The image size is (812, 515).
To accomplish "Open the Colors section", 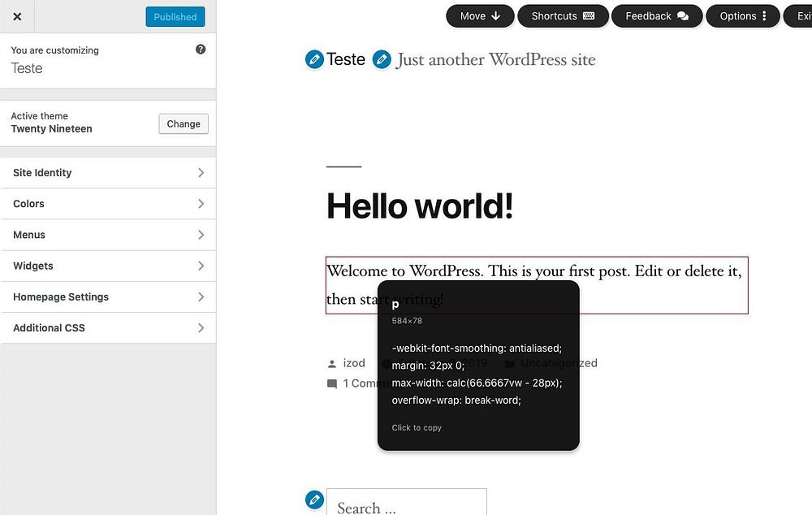I will tap(108, 204).
